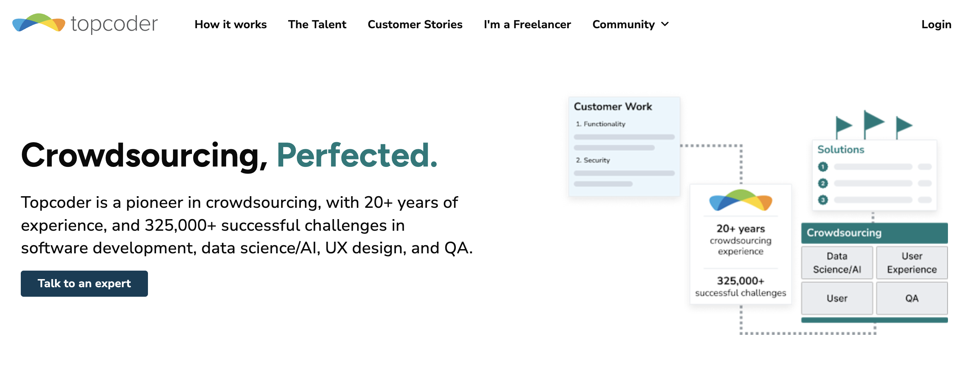Image resolution: width=980 pixels, height=374 pixels.
Task: Click the User Experience tile
Action: (x=912, y=263)
